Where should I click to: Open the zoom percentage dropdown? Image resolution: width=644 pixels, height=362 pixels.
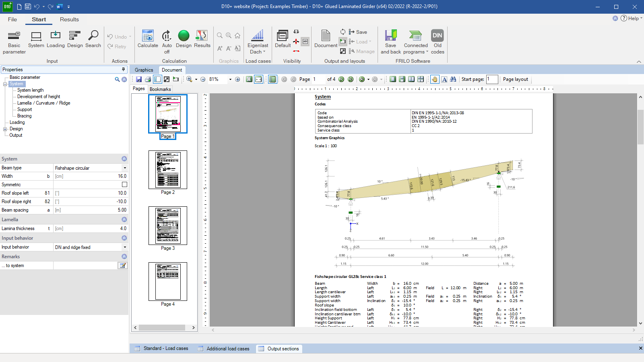(x=230, y=79)
